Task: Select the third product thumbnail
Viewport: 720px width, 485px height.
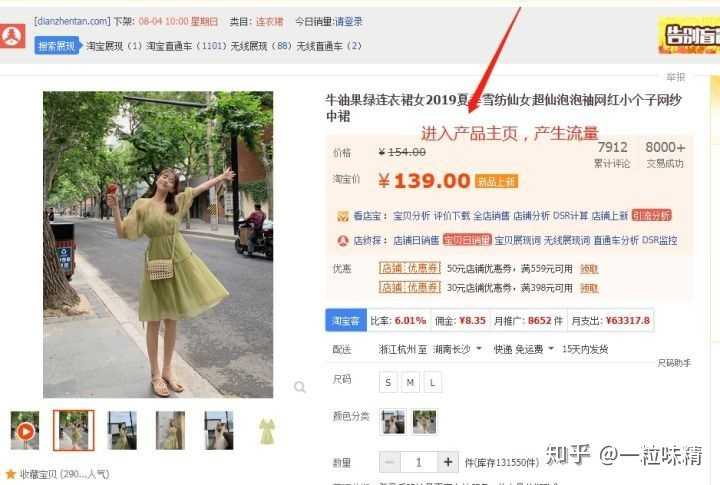Action: pos(122,430)
